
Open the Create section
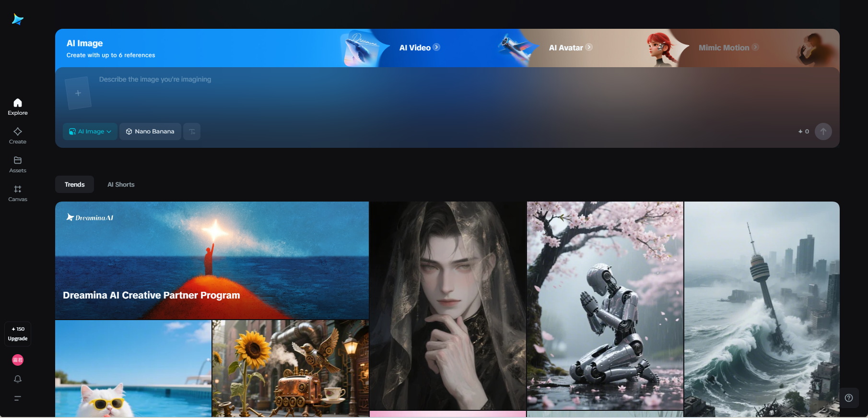(x=18, y=135)
